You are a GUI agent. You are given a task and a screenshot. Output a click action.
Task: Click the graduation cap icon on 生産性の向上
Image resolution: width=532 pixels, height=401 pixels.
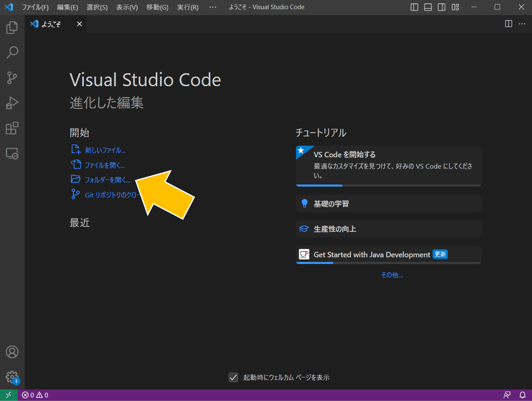click(x=304, y=229)
